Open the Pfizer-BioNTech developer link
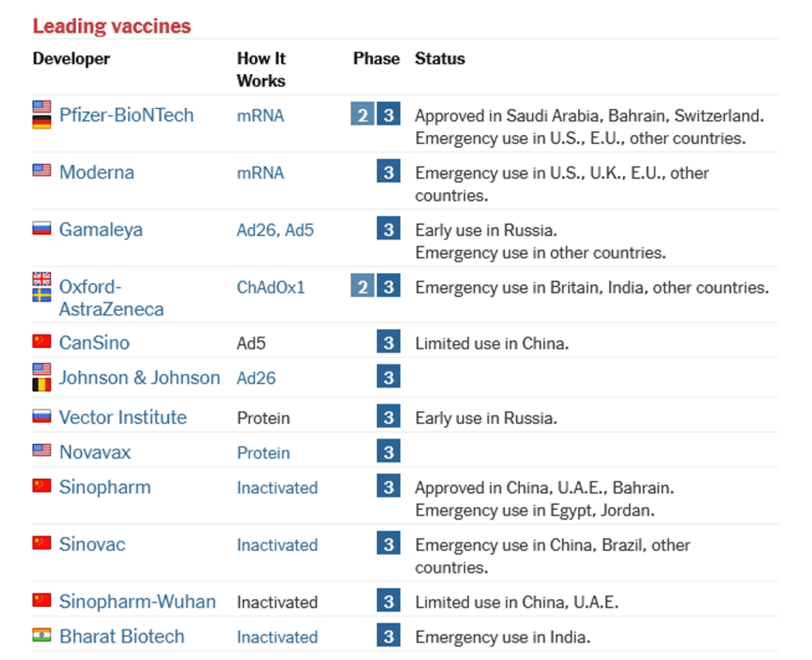Image resolution: width=812 pixels, height=660 pixels. click(126, 115)
